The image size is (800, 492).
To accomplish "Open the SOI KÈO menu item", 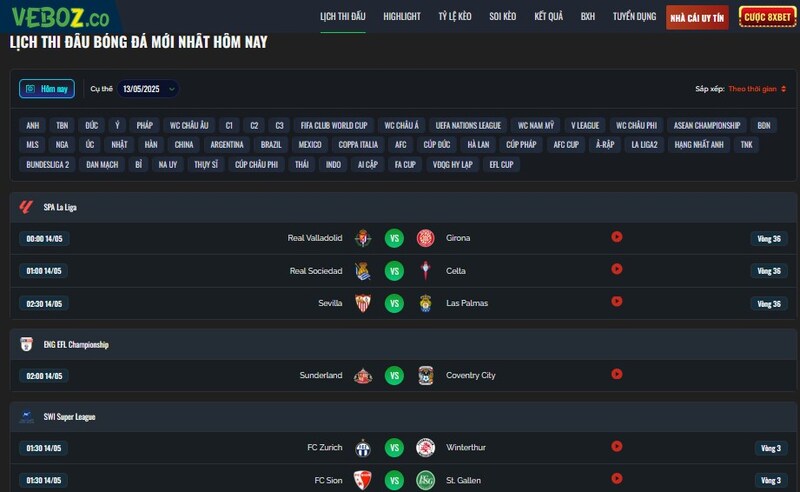I will (503, 16).
